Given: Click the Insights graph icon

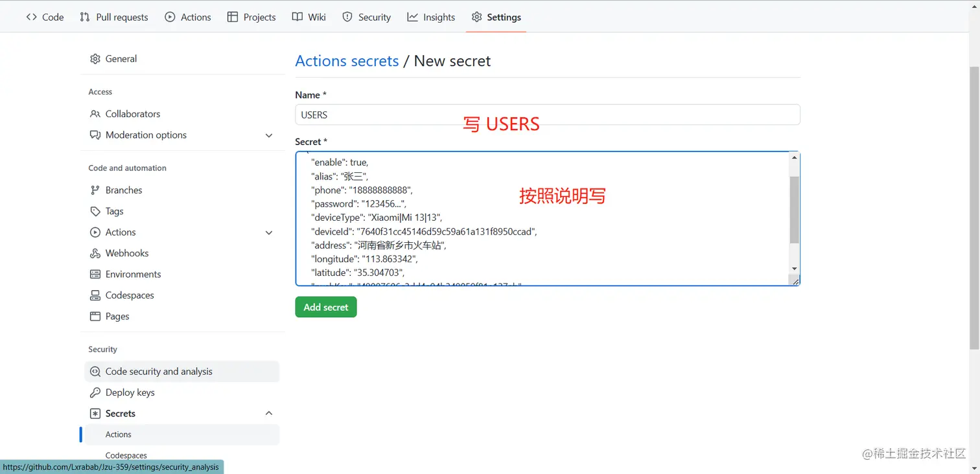Looking at the screenshot, I should (x=412, y=17).
